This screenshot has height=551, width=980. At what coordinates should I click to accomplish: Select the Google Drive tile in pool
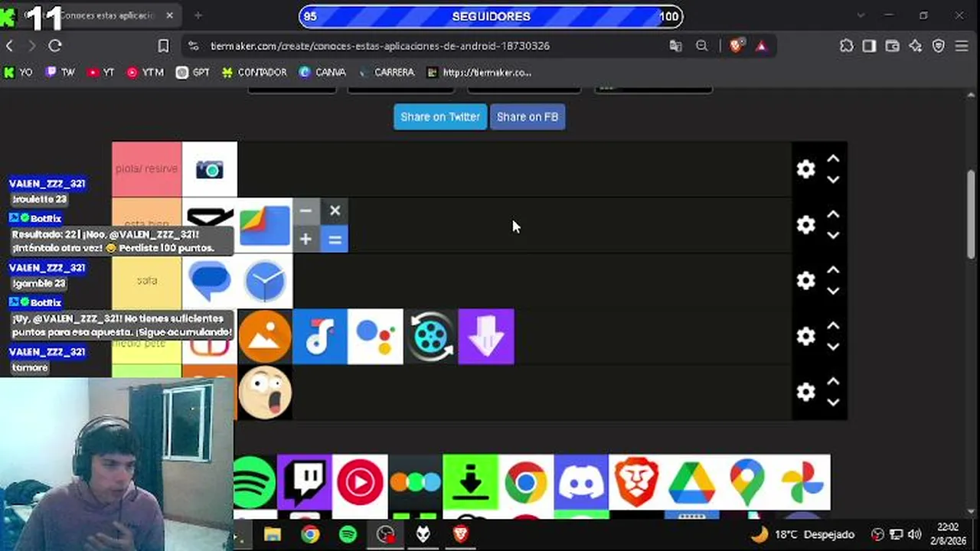691,482
